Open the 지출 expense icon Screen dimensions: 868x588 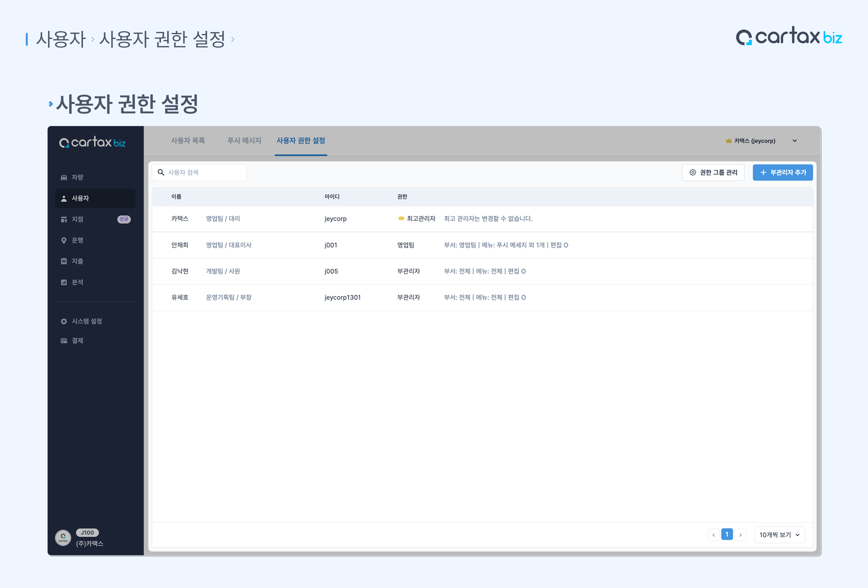point(64,261)
